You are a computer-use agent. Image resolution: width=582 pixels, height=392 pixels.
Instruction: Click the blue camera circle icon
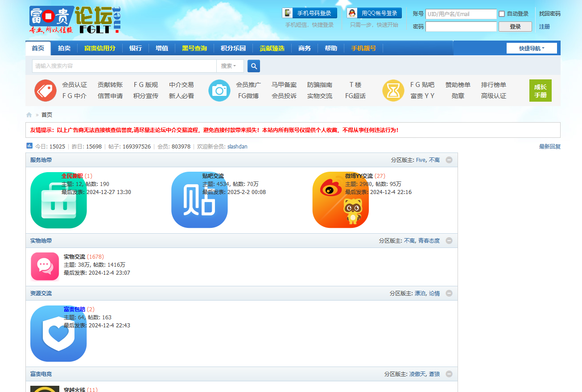219,91
